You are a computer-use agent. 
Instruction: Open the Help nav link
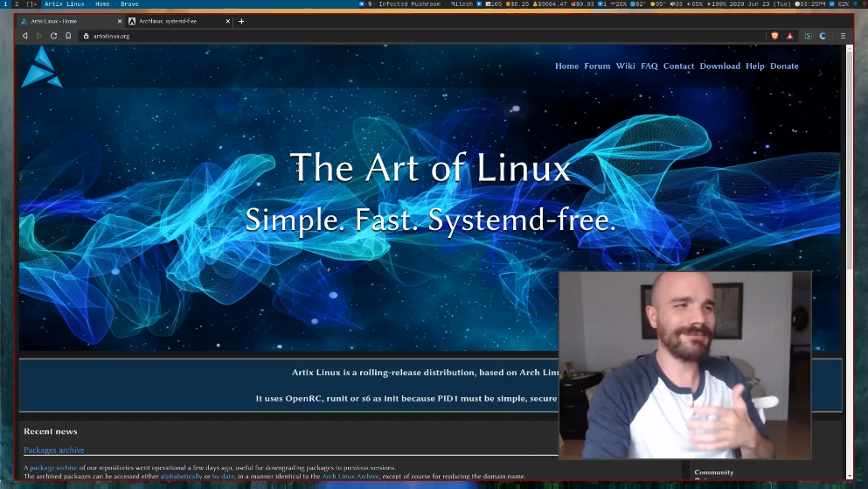pyautogui.click(x=755, y=66)
